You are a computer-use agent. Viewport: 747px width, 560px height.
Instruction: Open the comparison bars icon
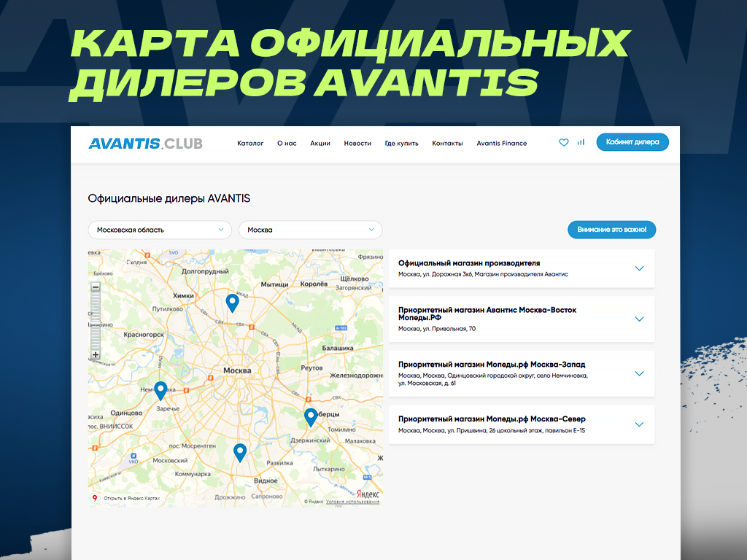(581, 142)
